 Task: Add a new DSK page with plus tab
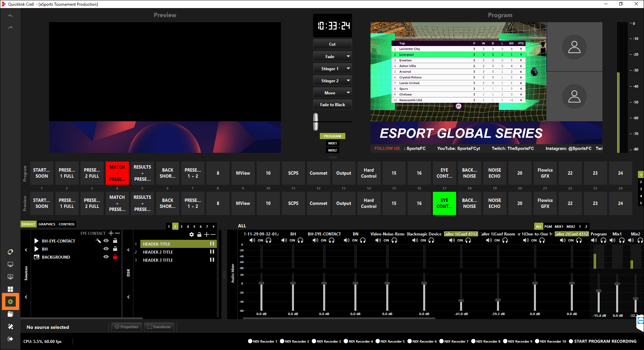(x=213, y=226)
